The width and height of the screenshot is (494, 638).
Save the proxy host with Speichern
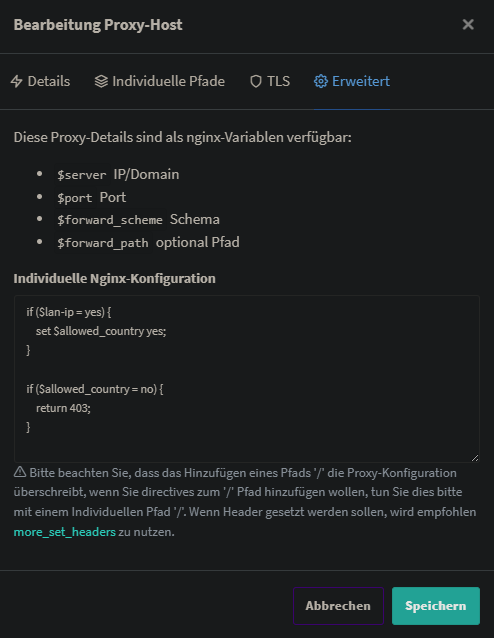click(x=436, y=605)
